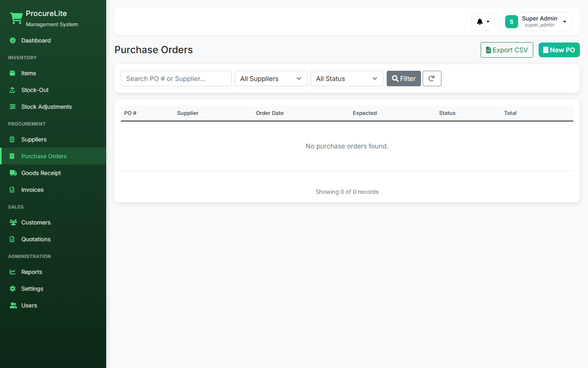588x368 pixels.
Task: Click the Purchase Orders page heading
Action: click(x=154, y=50)
